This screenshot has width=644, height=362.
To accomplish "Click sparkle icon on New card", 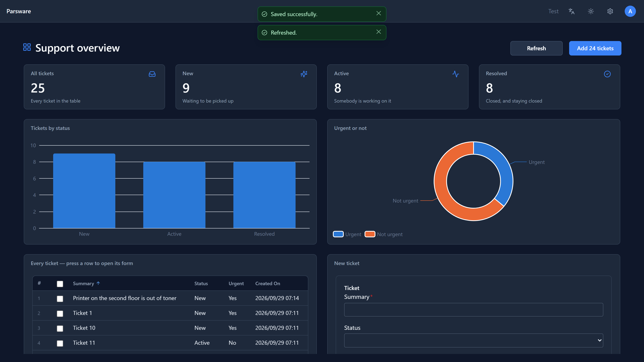I will [x=304, y=74].
